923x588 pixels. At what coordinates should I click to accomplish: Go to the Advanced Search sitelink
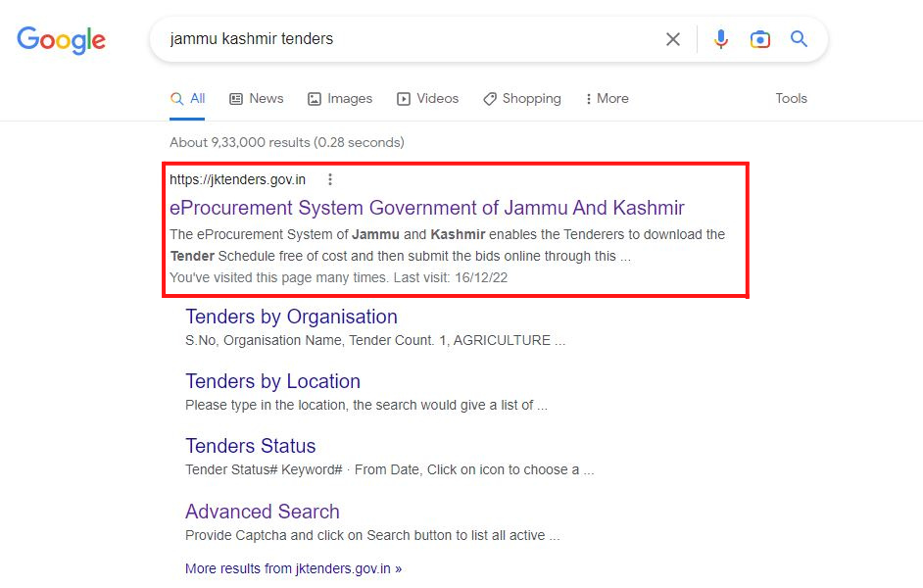pyautogui.click(x=262, y=512)
